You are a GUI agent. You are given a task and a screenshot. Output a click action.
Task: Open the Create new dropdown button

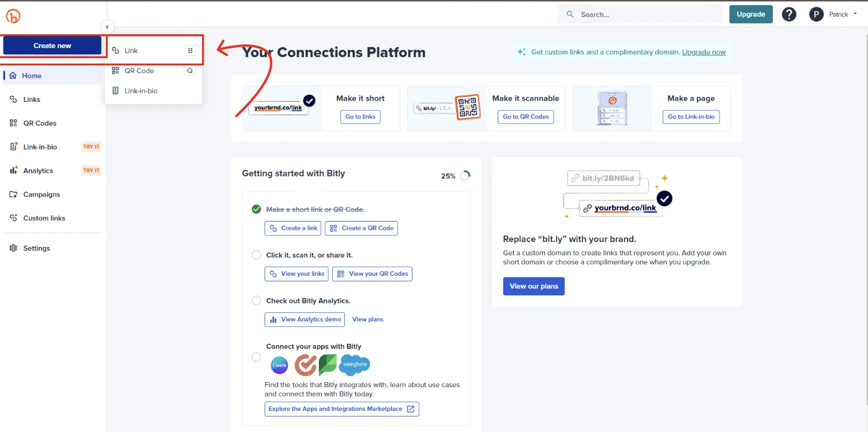[52, 45]
